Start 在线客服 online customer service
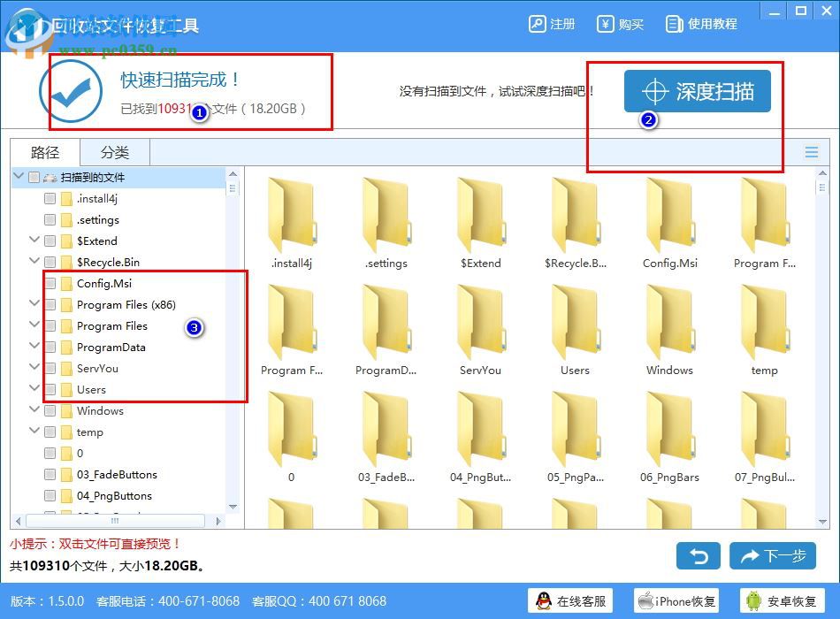The width and height of the screenshot is (840, 619). point(570,600)
